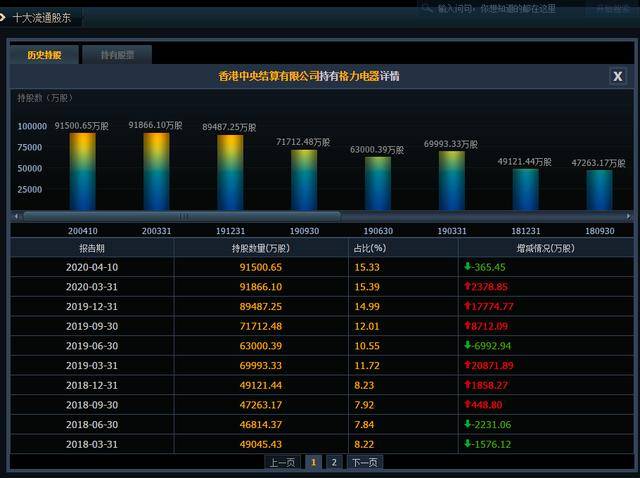
Task: Click the holding value 89487.25 in table
Action: pos(261,306)
